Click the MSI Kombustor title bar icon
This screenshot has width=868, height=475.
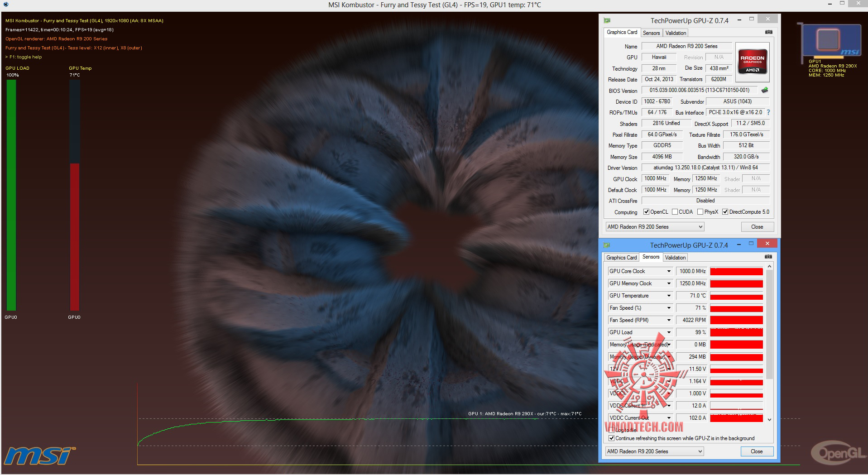point(6,5)
